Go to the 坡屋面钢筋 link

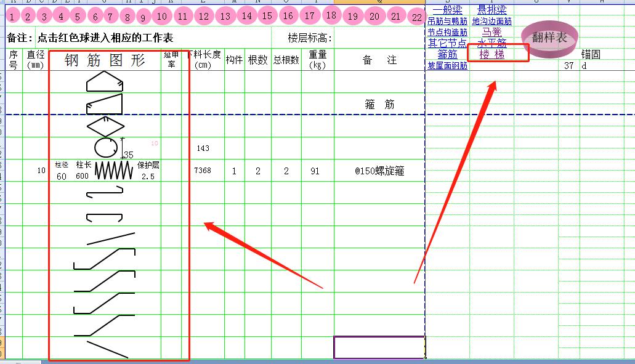447,66
